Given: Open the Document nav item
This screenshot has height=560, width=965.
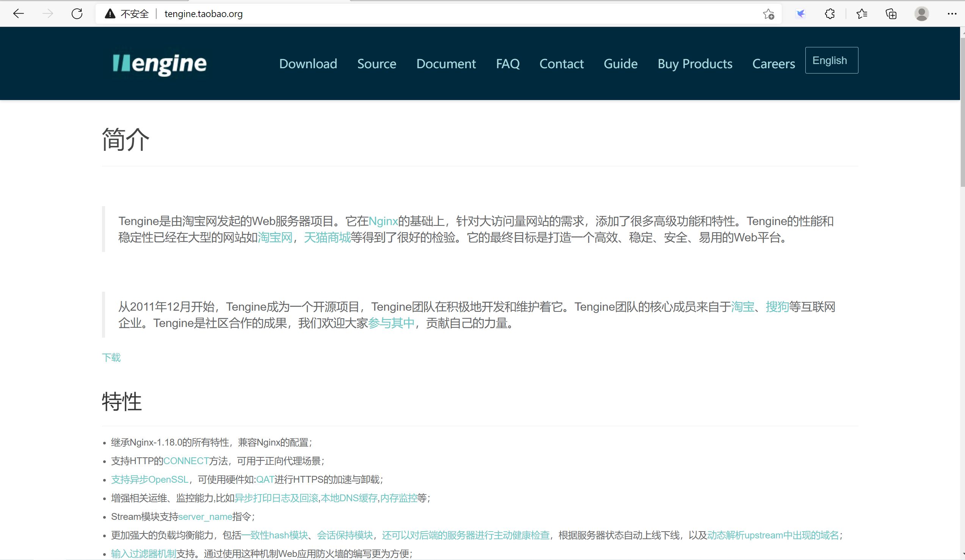Looking at the screenshot, I should [446, 64].
